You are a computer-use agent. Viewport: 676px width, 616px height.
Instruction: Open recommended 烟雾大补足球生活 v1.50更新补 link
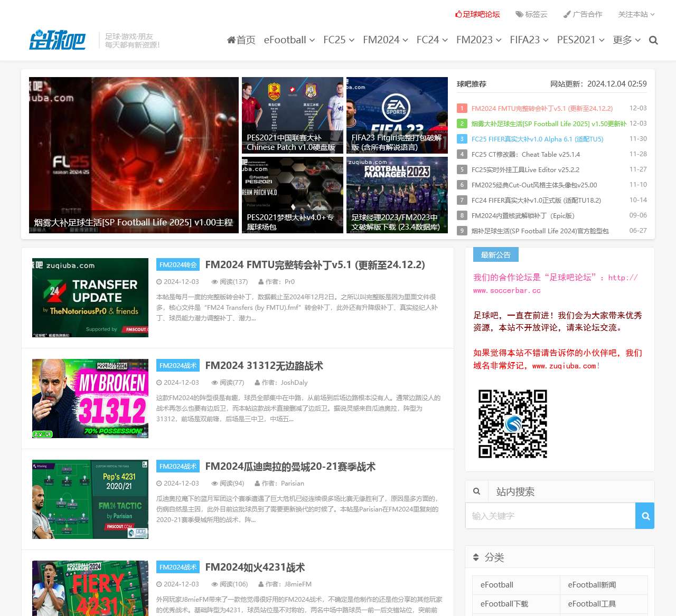[549, 124]
